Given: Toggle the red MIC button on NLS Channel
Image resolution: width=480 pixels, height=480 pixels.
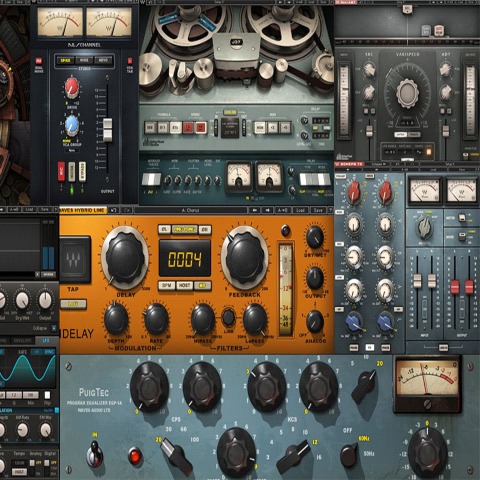Looking at the screenshot, I should tap(61, 172).
